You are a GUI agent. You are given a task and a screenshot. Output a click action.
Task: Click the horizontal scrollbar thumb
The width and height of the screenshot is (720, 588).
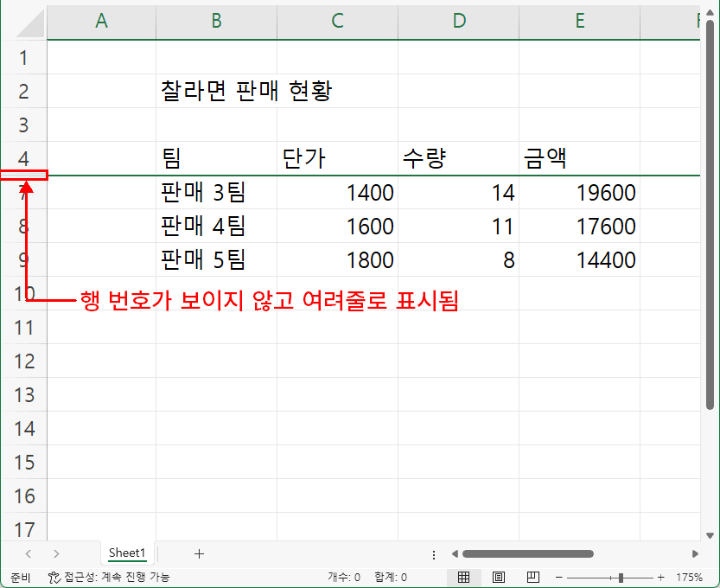[528, 553]
